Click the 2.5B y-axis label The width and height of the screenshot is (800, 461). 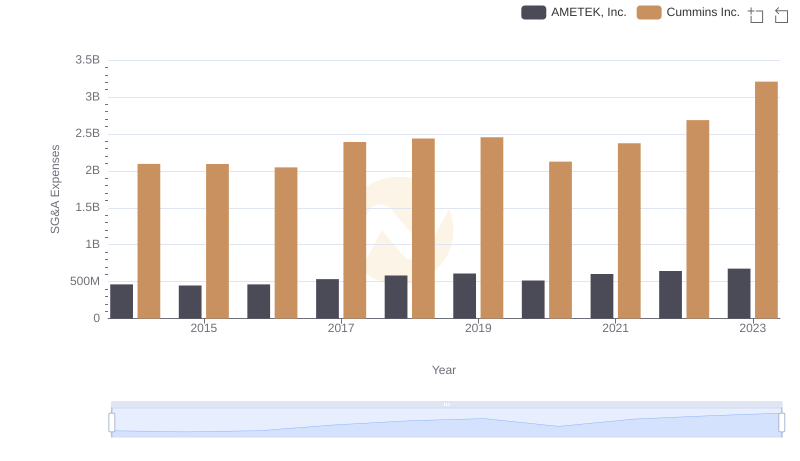click(x=87, y=134)
